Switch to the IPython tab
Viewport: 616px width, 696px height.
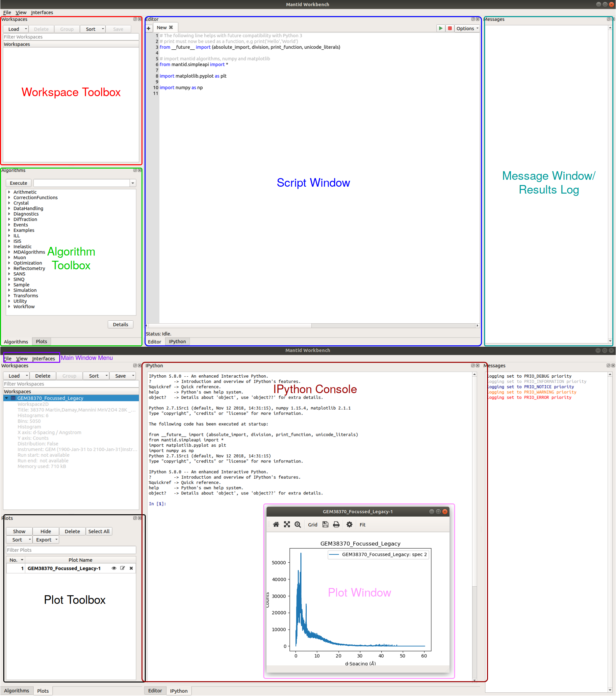click(x=177, y=341)
